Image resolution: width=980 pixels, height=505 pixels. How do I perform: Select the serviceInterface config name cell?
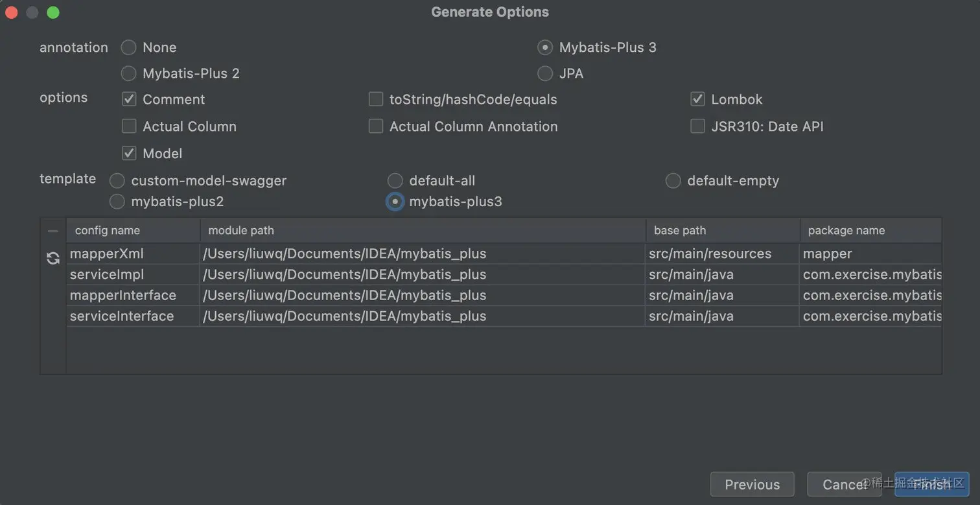[x=134, y=316]
